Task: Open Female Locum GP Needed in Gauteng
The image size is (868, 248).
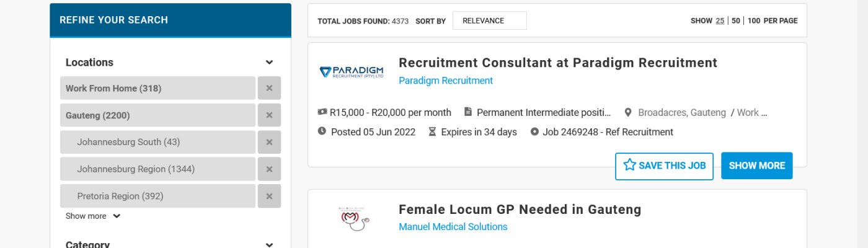Action: [x=520, y=210]
